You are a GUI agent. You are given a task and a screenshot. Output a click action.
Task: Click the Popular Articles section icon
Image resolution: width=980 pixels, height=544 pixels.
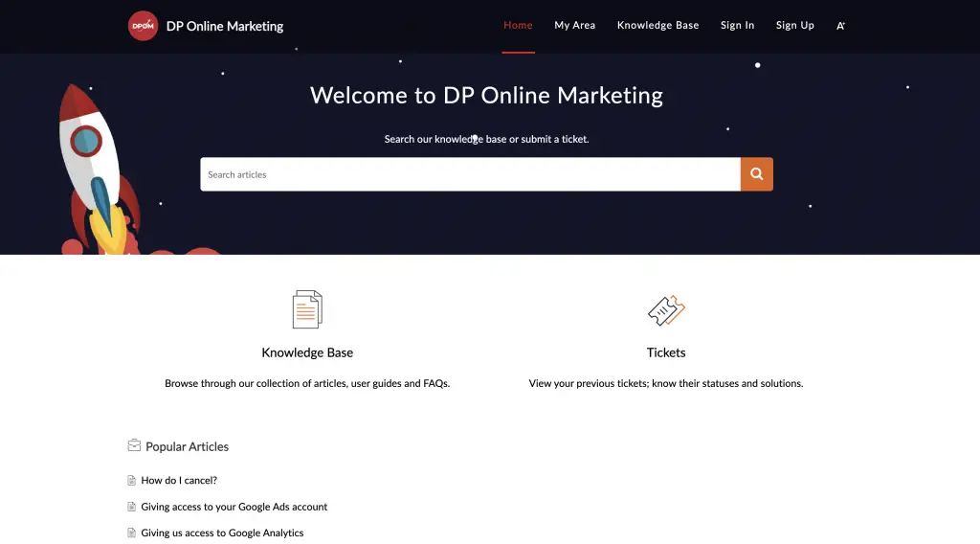134,445
